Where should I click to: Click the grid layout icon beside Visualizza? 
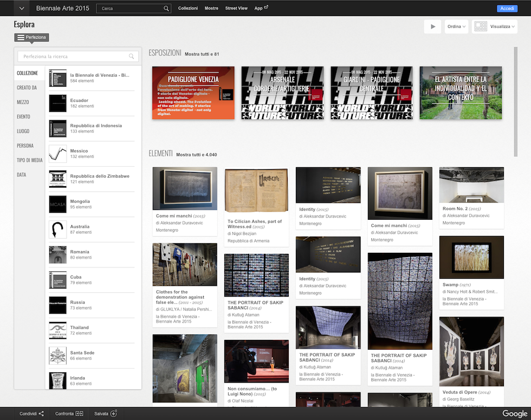pos(481,27)
